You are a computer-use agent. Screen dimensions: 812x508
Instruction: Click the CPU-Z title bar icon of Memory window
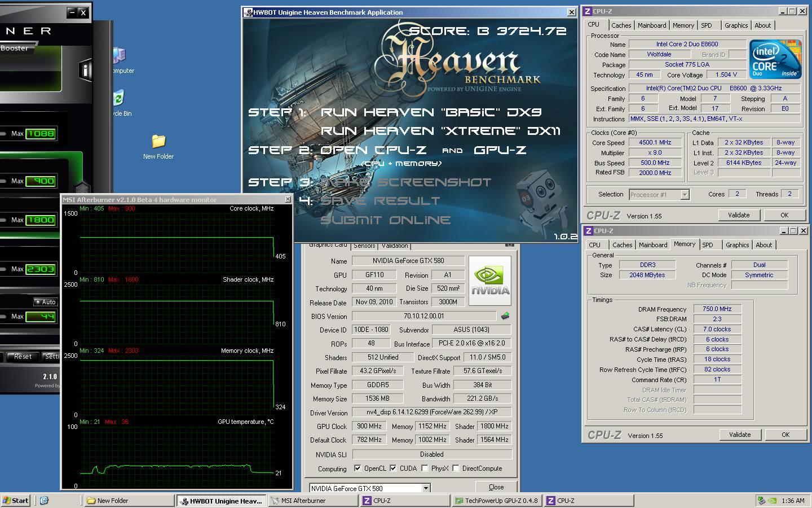(x=588, y=231)
